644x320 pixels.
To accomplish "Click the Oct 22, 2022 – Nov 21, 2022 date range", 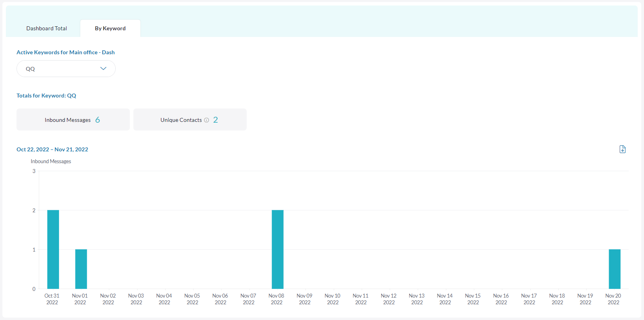I will tap(52, 149).
